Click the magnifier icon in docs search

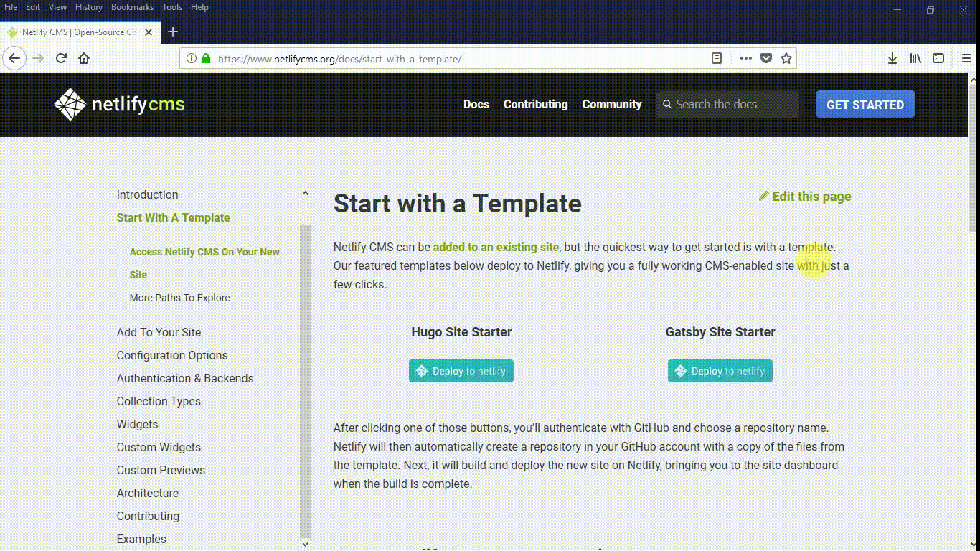click(x=667, y=104)
